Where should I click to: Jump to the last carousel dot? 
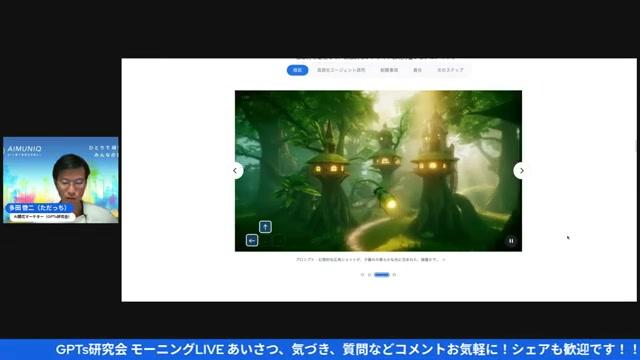coord(394,275)
